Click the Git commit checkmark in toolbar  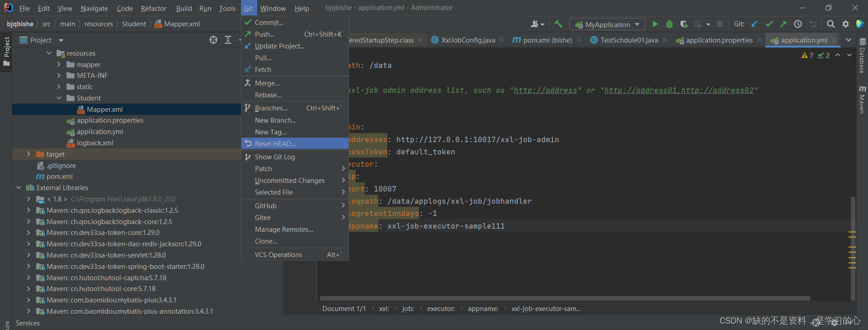pyautogui.click(x=769, y=24)
